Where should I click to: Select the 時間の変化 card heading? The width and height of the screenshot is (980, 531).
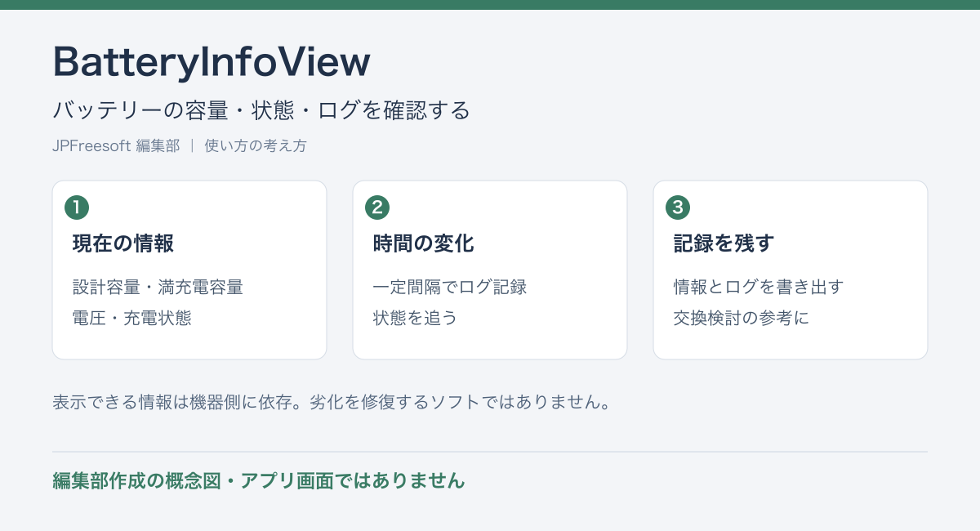(424, 243)
